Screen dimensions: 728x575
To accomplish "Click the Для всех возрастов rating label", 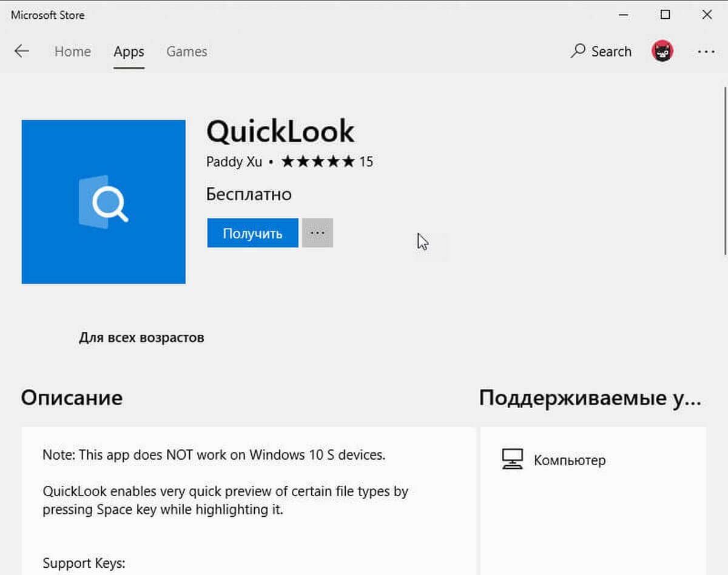I will (141, 337).
